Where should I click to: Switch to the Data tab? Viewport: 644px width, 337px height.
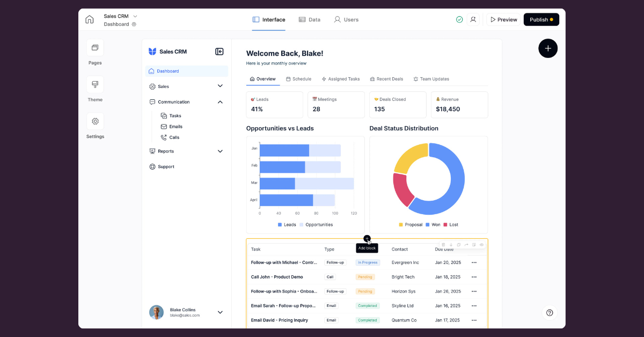[309, 19]
